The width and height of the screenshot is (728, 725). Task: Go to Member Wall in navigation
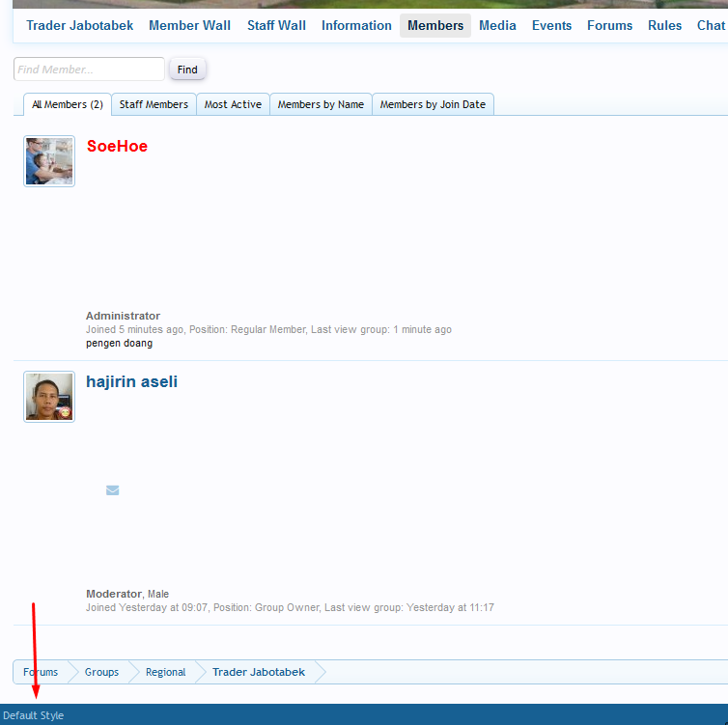click(x=189, y=25)
